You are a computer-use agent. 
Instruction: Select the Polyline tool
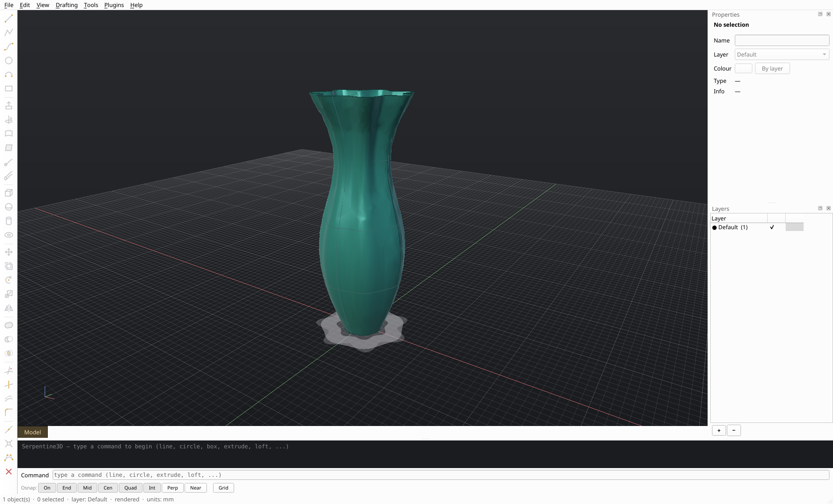[x=9, y=32]
